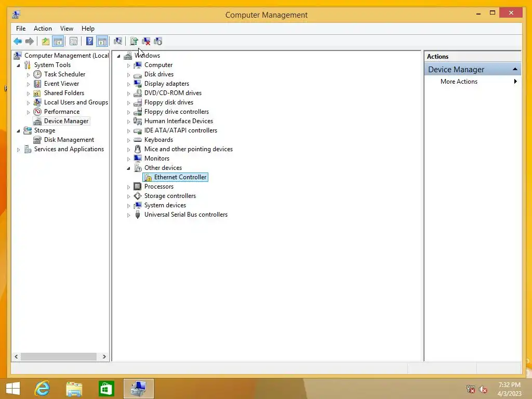The height and width of the screenshot is (399, 532).
Task: Click the Keyboards category icon
Action: coord(137,139)
